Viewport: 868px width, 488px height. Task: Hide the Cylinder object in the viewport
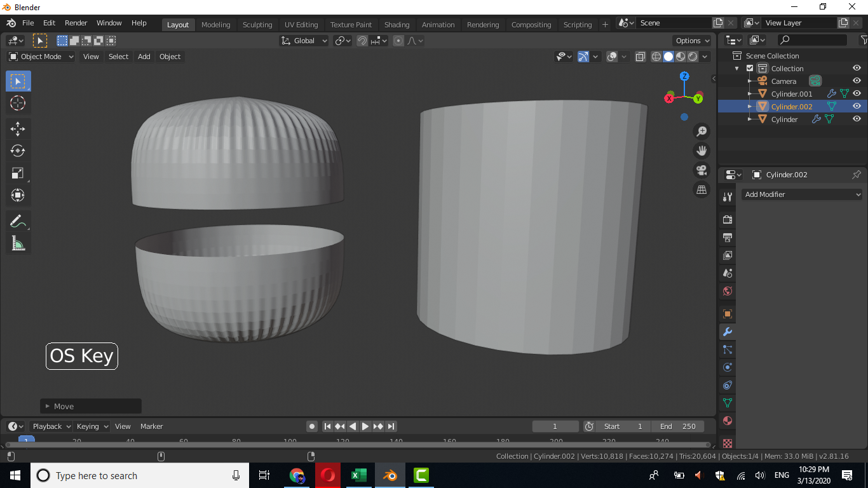tap(857, 119)
